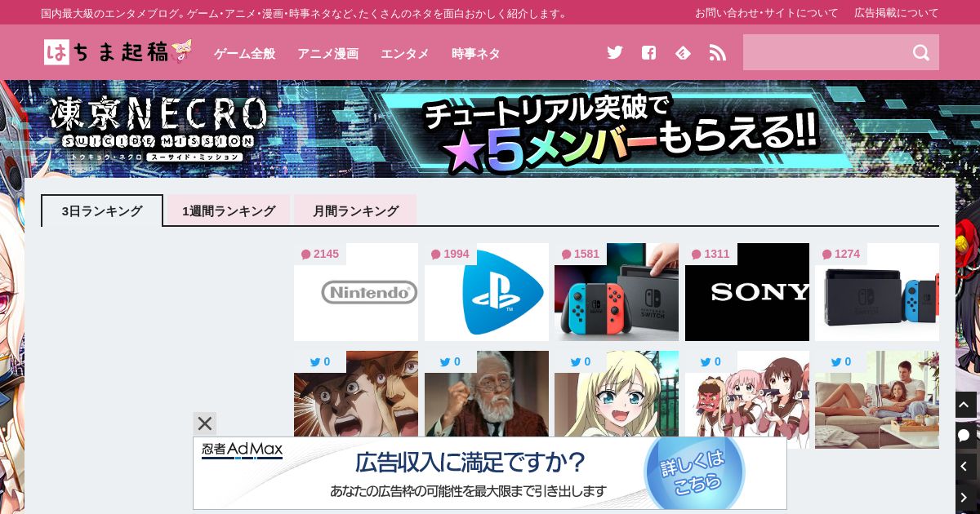Viewport: 980px width, 514px height.
Task: Click tweet count on bearded old man thumbnail
Action: (450, 361)
